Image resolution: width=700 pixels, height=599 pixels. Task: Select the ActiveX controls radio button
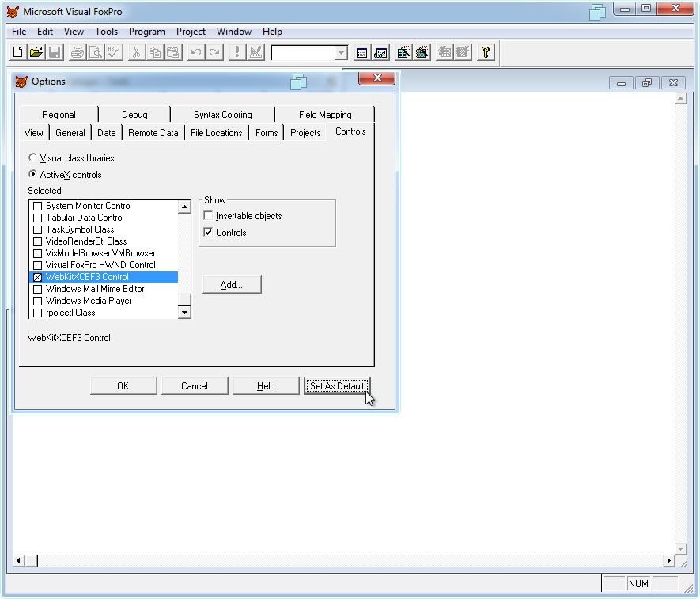pos(32,174)
